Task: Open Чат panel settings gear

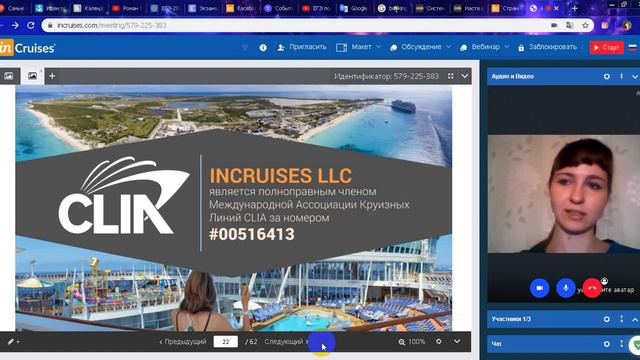Action: click(x=607, y=344)
